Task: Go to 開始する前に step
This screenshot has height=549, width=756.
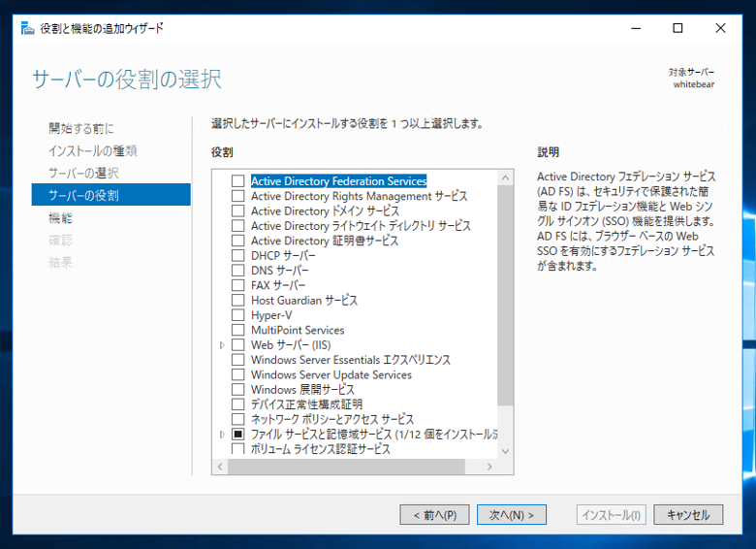Action: (x=81, y=128)
